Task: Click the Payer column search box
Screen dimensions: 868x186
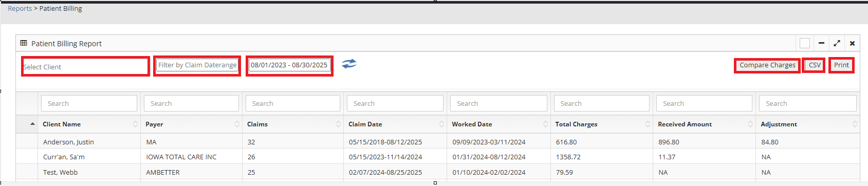Action: pos(191,103)
